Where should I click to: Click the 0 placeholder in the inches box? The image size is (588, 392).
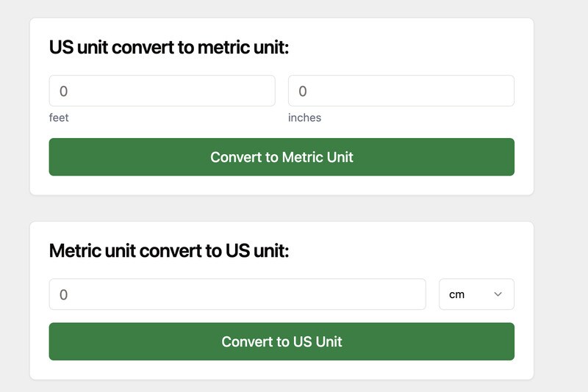pyautogui.click(x=302, y=91)
